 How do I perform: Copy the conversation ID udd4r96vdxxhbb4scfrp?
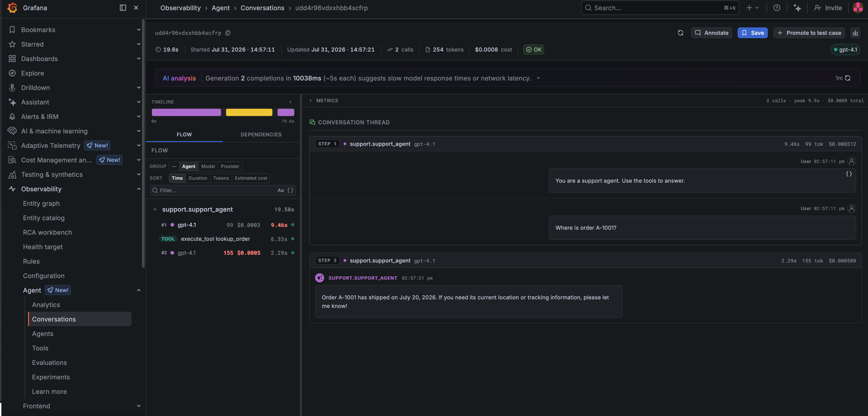coord(228,33)
